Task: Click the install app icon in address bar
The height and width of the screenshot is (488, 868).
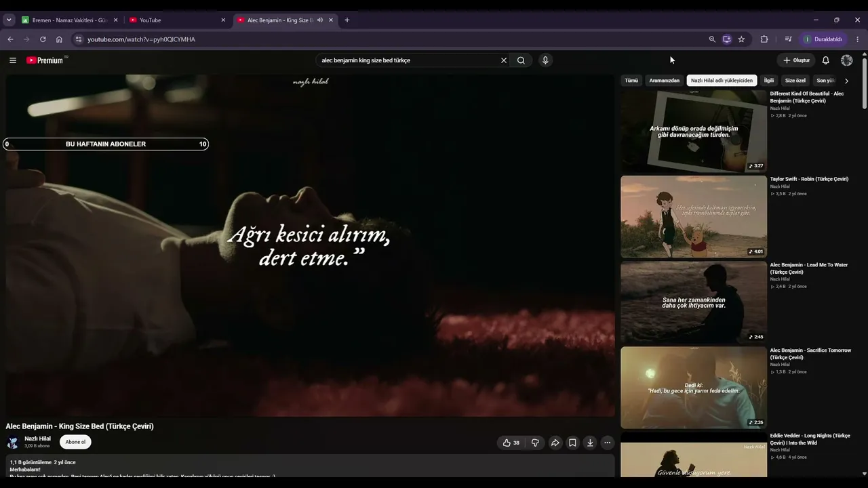Action: (x=727, y=39)
